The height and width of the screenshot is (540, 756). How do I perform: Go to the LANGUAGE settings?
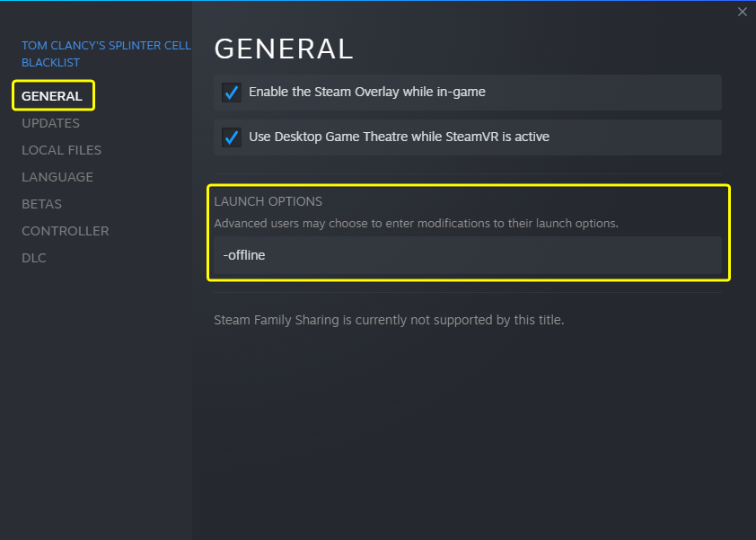[57, 177]
